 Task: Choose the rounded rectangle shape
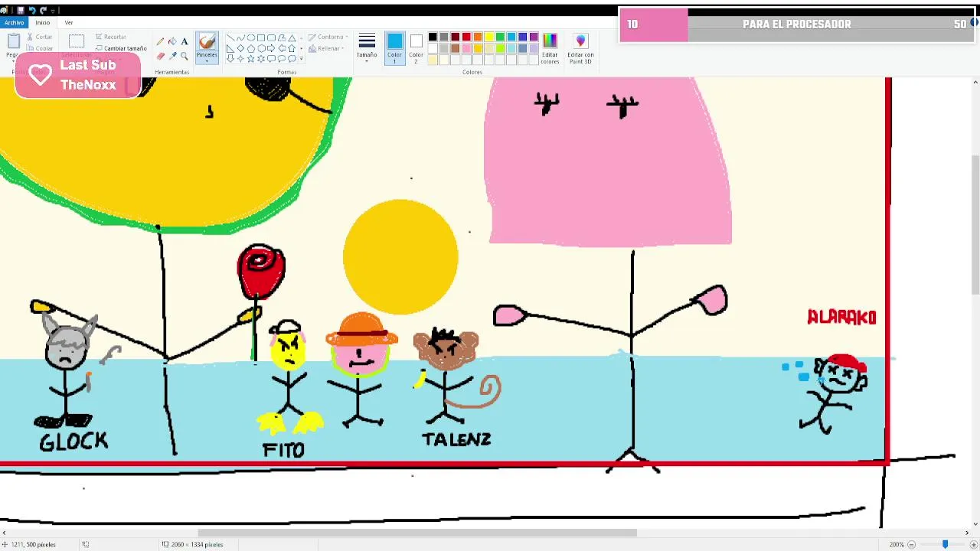(271, 37)
